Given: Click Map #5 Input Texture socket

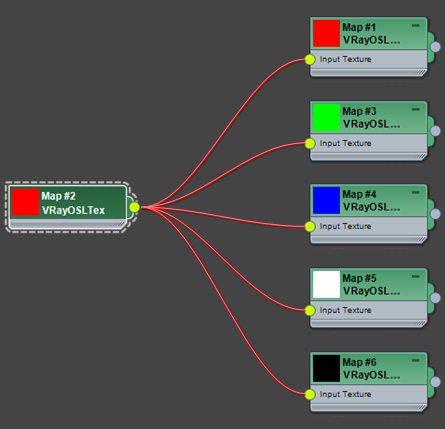Looking at the screenshot, I should 310,311.
